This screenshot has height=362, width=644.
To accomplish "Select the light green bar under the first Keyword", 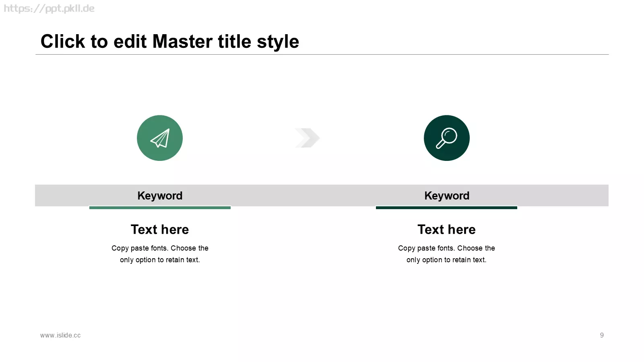I will (x=160, y=208).
